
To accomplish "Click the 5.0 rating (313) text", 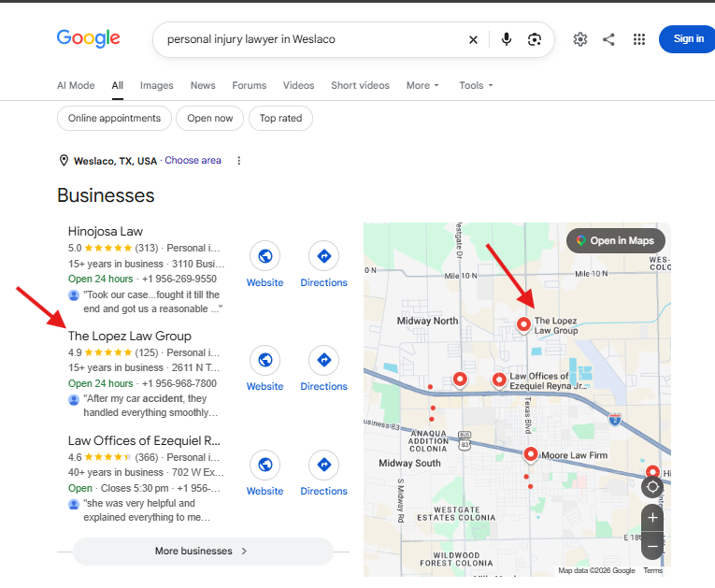I will (x=113, y=248).
